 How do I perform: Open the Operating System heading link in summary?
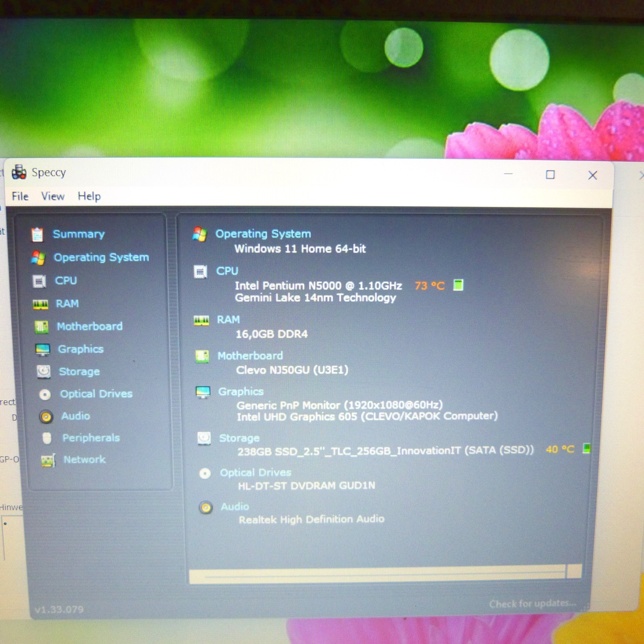coord(263,234)
